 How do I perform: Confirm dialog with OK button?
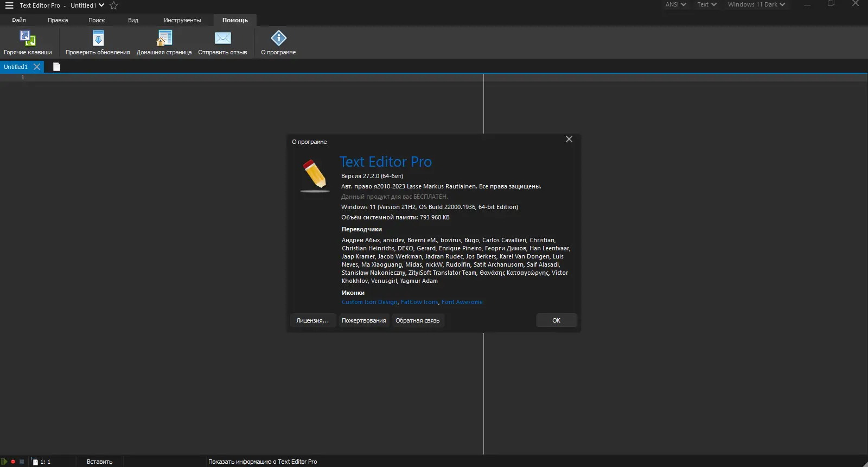(556, 320)
